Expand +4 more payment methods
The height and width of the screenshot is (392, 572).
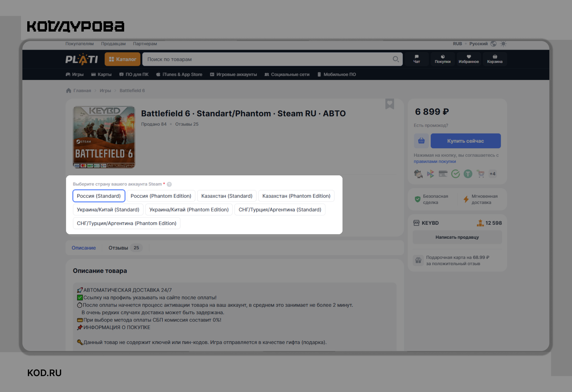click(x=492, y=174)
